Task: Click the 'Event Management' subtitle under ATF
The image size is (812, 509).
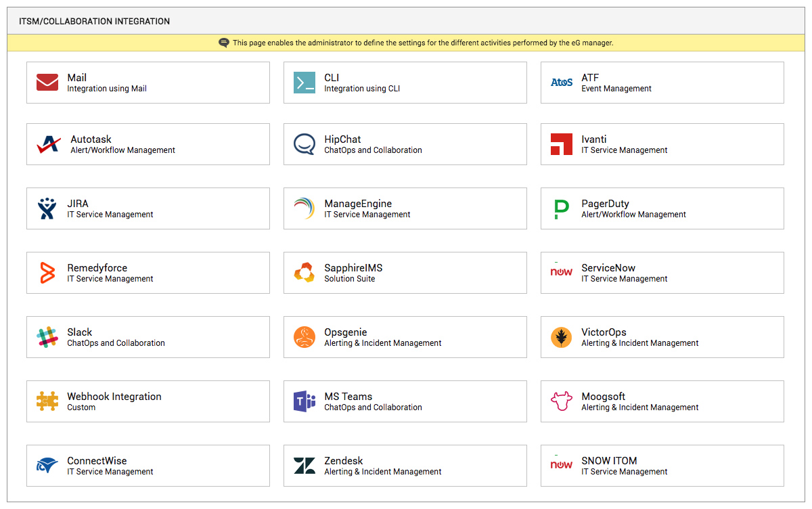Action: pyautogui.click(x=616, y=89)
